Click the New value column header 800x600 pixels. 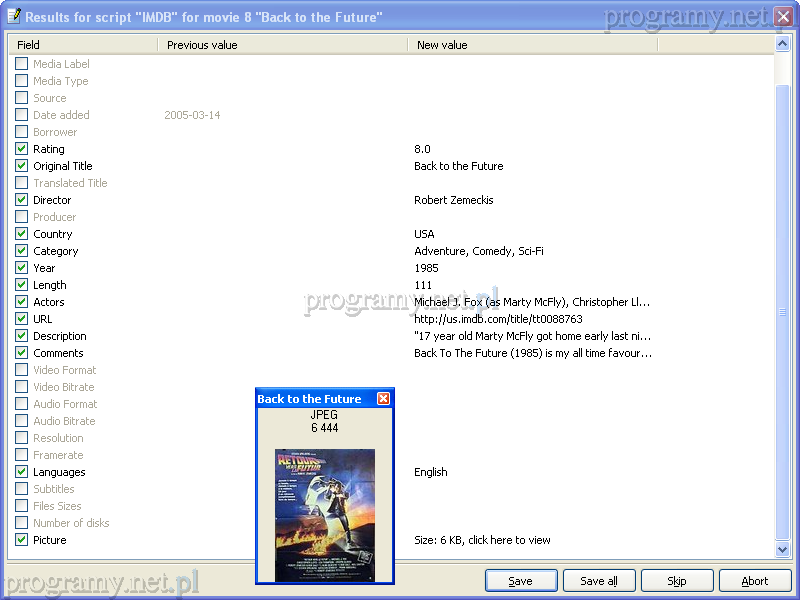click(532, 45)
